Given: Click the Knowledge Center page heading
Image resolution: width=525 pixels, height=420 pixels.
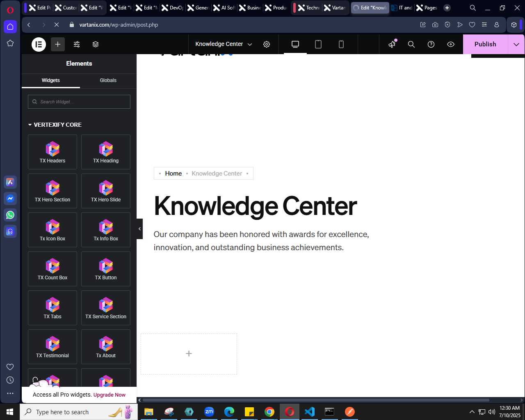Looking at the screenshot, I should pyautogui.click(x=256, y=206).
